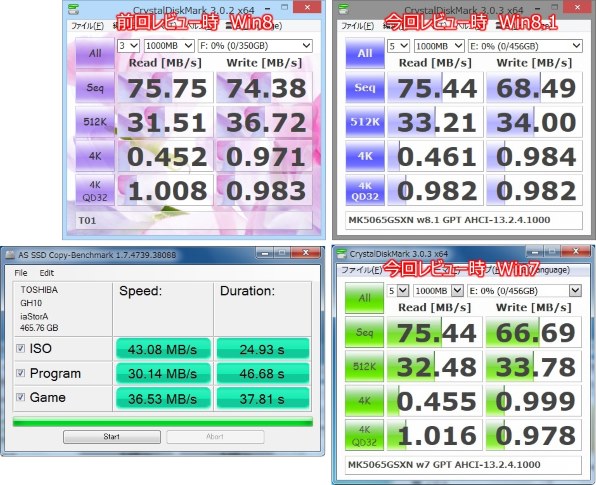This screenshot has height=485, width=596.
Task: Click the 0.999 4K write value
Action: pyautogui.click(x=534, y=401)
